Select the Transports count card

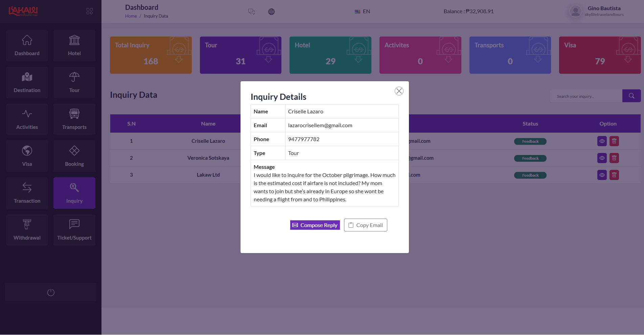coord(510,55)
